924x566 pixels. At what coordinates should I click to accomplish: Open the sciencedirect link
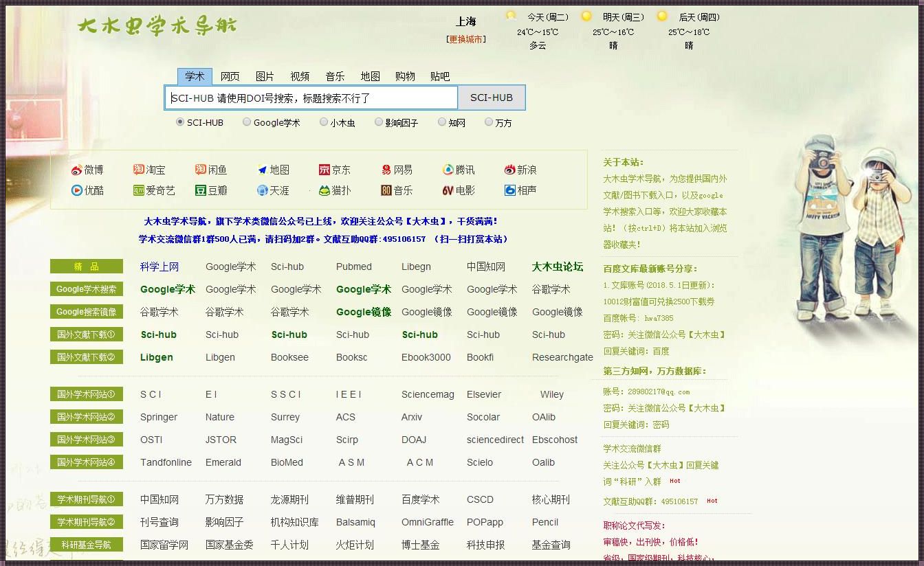(495, 440)
